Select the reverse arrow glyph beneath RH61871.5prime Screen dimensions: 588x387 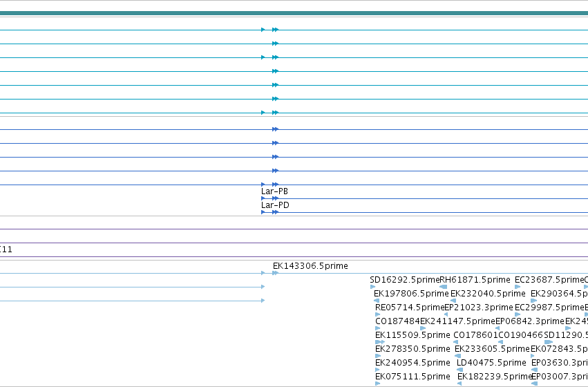point(444,287)
